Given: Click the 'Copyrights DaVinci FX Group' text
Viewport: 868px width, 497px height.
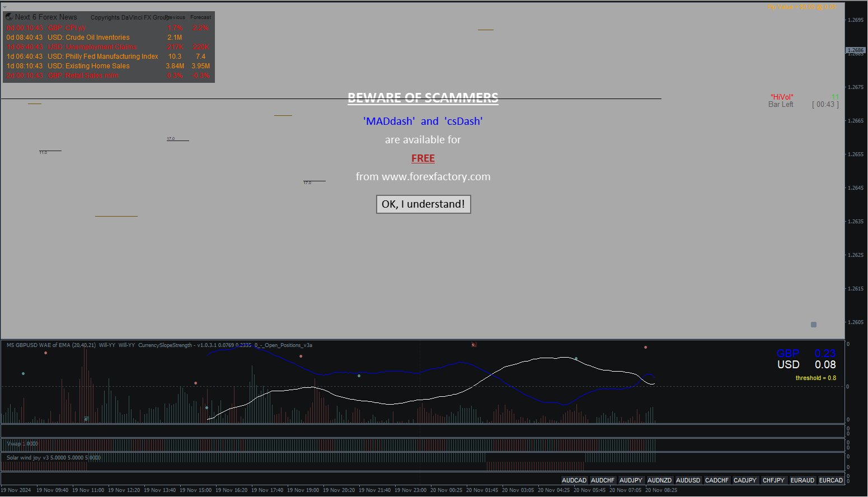Looking at the screenshot, I should pyautogui.click(x=130, y=17).
